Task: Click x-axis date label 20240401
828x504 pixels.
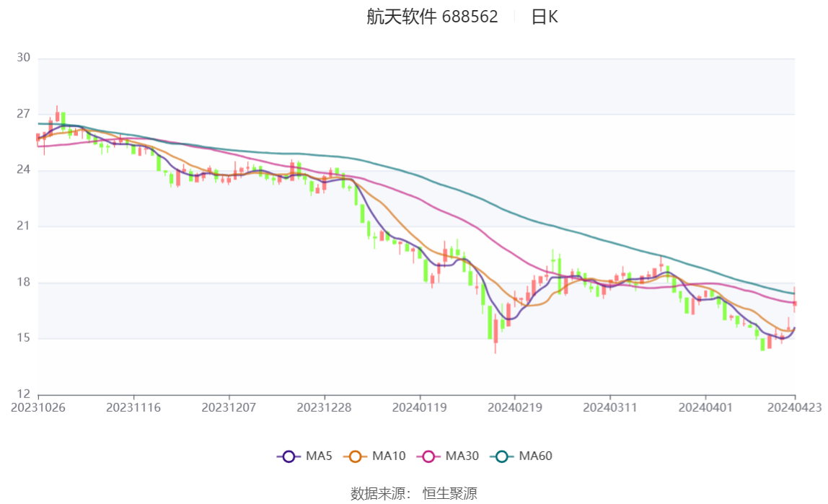Action: [705, 408]
